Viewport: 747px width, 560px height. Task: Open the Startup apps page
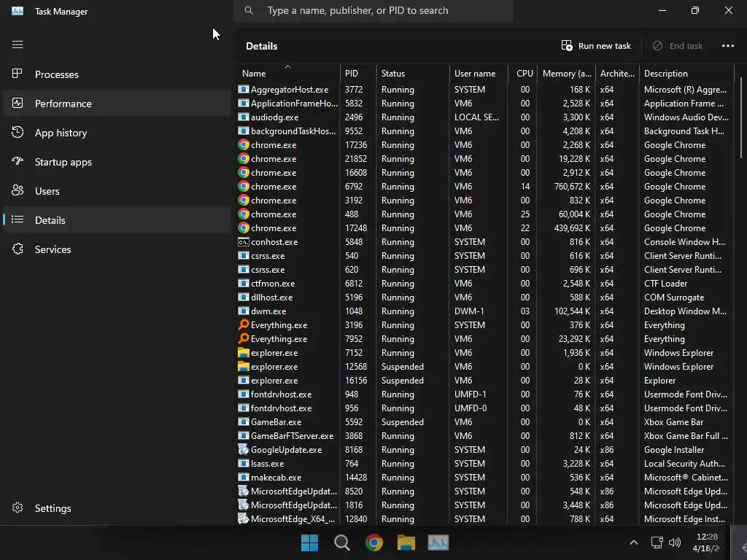click(x=117, y=161)
